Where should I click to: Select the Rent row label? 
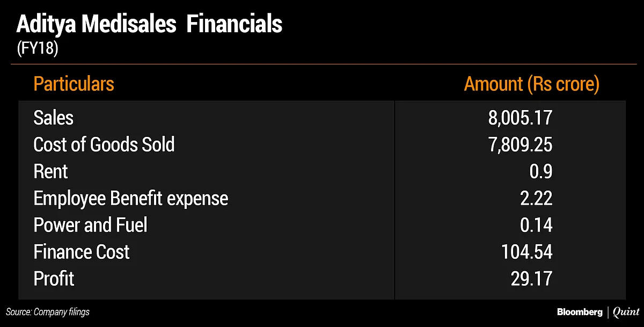tap(50, 171)
